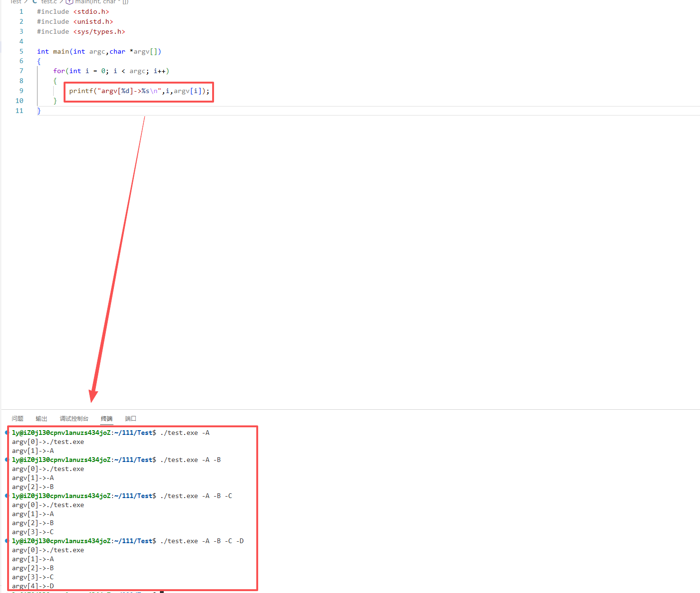Open the main(int, char * []) breadcrumb symbol
This screenshot has width=700, height=593.
(x=97, y=2)
